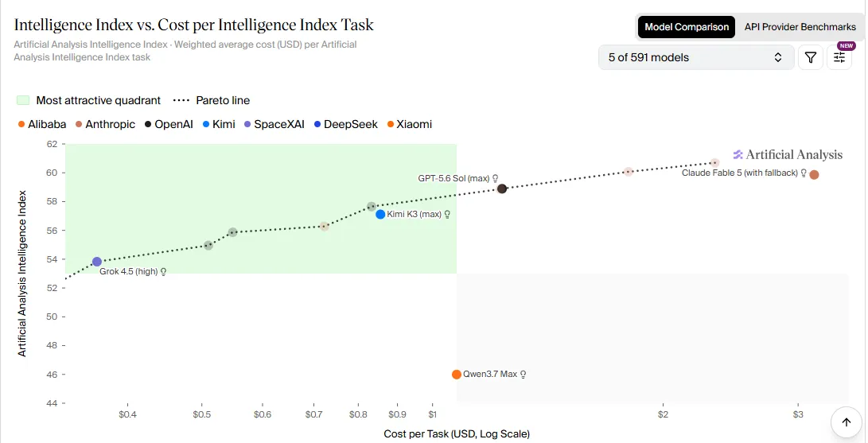Click the scroll-to-top arrow button
This screenshot has width=868, height=443.
pos(847,422)
